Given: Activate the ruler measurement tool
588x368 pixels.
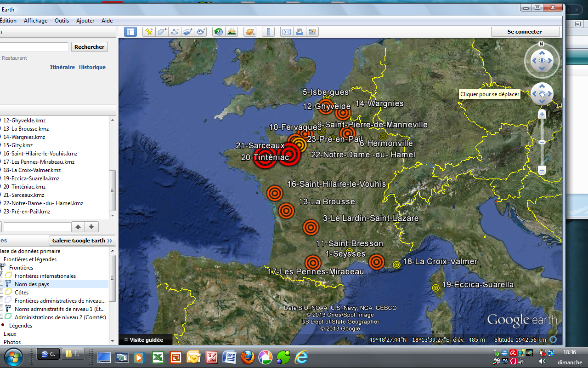Looking at the screenshot, I should pyautogui.click(x=268, y=32).
